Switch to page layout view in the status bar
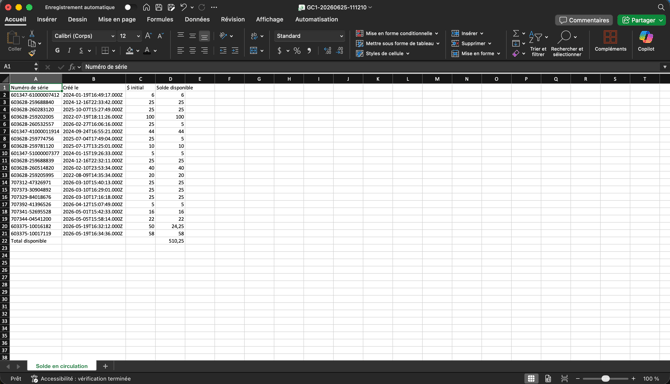Image resolution: width=670 pixels, height=384 pixels. point(548,378)
